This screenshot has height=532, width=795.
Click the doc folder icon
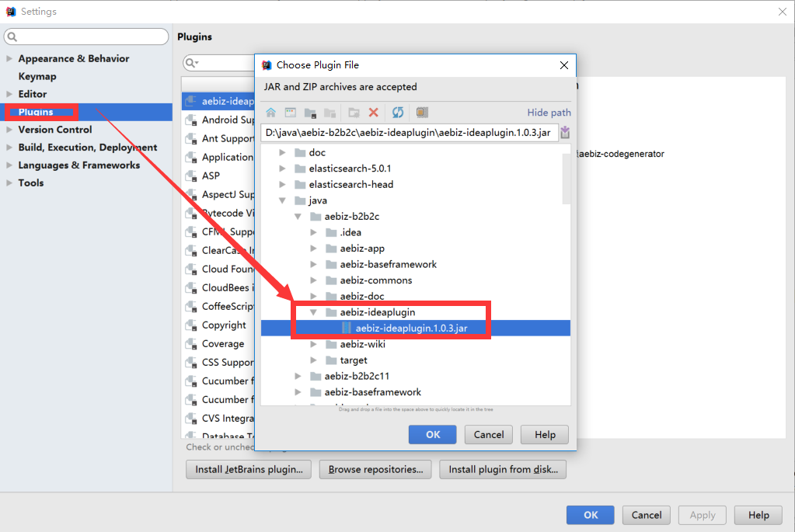[x=300, y=152]
